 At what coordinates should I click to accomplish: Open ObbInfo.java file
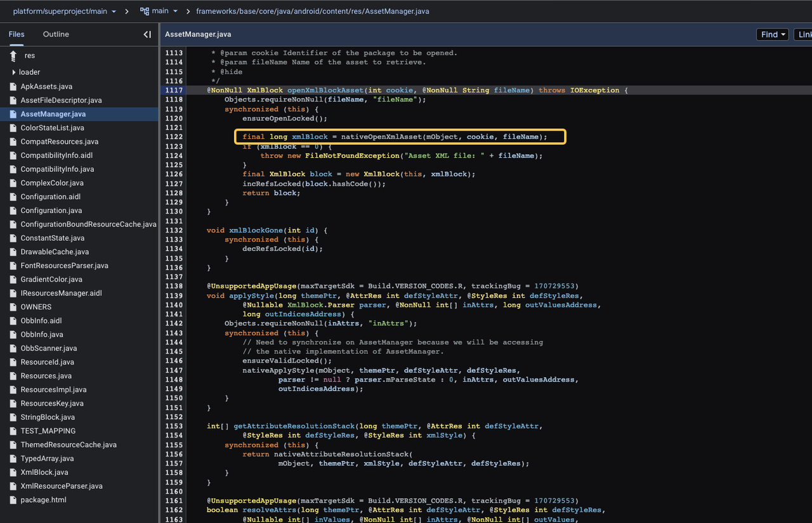42,335
